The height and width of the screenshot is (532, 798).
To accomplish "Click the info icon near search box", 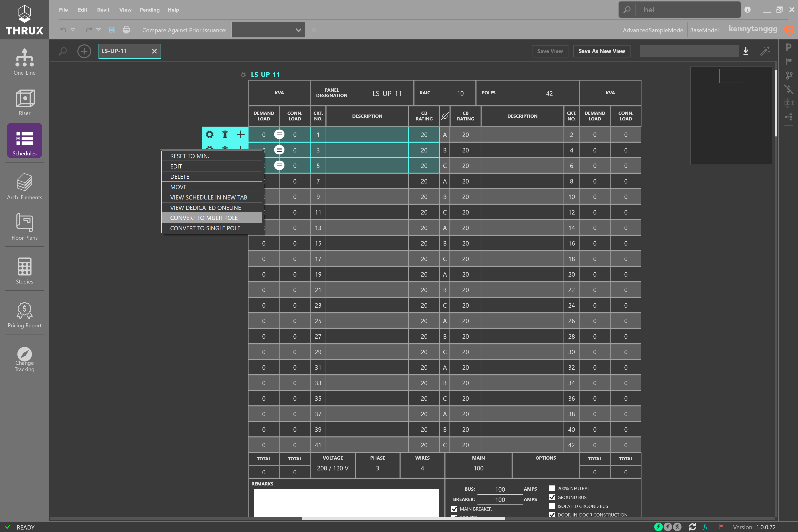I will (x=748, y=10).
